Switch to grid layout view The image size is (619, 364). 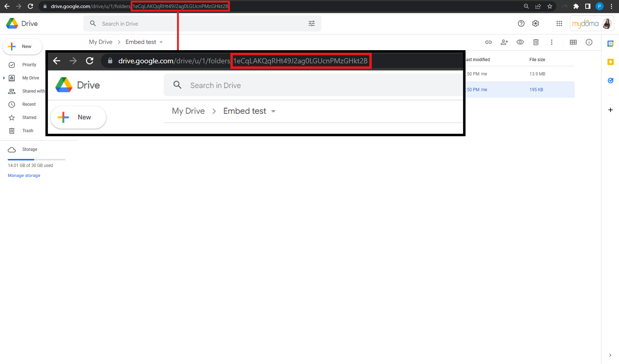click(573, 42)
